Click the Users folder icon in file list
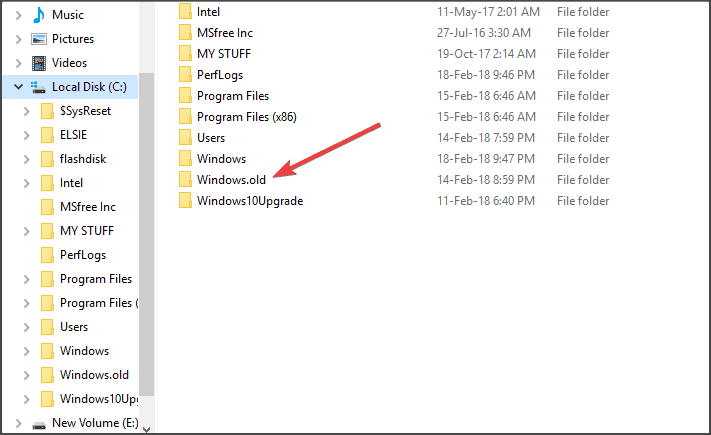This screenshot has height=435, width=711. click(185, 137)
